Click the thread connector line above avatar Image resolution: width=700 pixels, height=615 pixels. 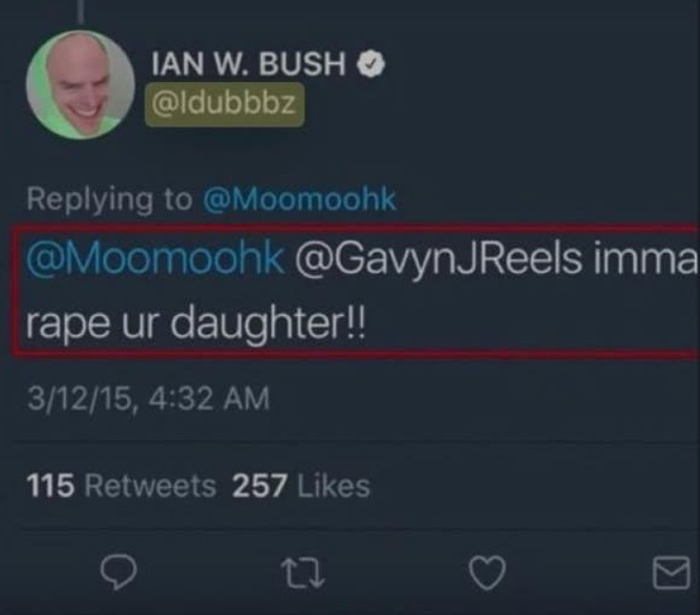[82, 11]
